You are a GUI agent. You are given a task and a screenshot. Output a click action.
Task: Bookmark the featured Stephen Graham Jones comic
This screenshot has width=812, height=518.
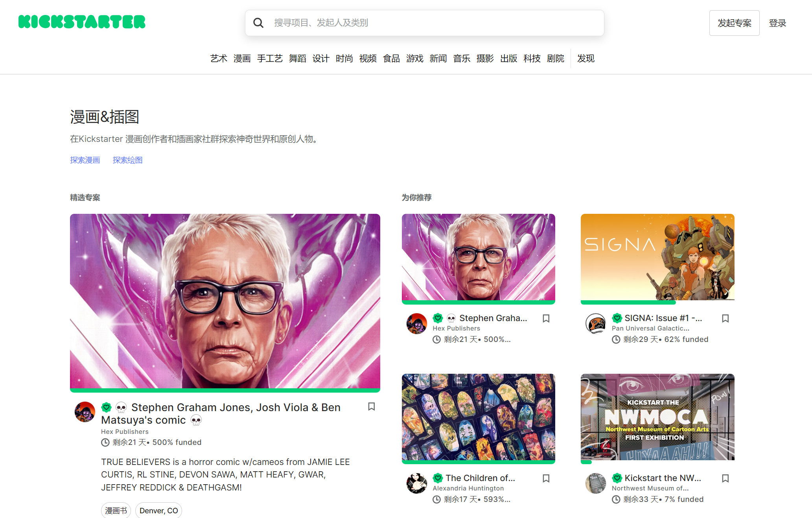(x=371, y=406)
